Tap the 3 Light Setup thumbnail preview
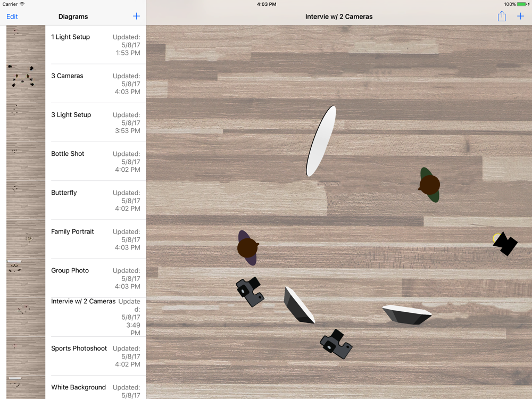The width and height of the screenshot is (532, 399). [26, 122]
